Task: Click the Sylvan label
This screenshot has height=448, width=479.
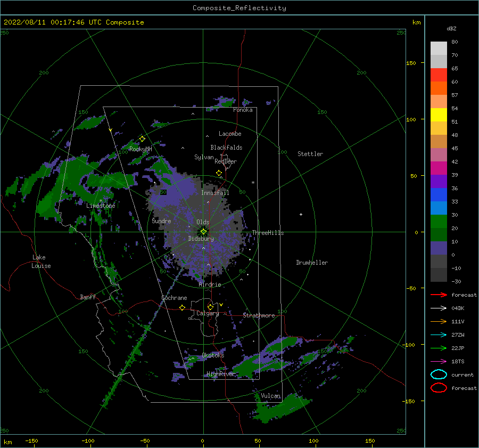Action: 204,157
